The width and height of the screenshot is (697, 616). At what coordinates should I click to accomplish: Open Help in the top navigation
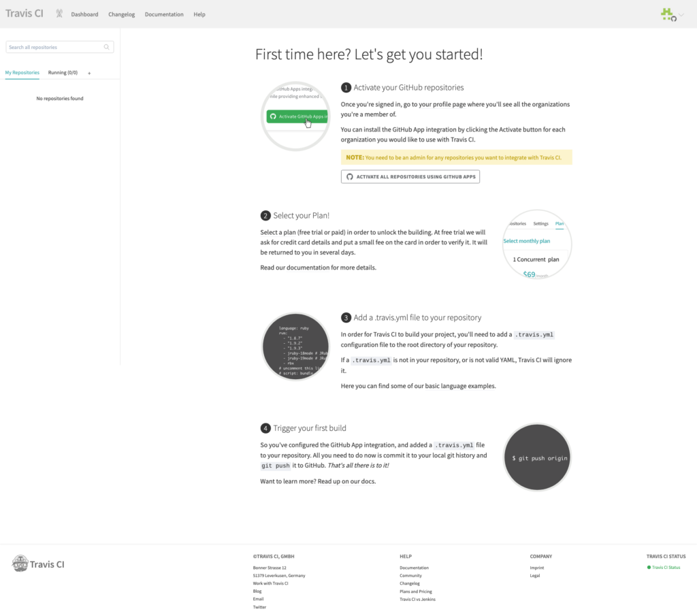point(199,14)
